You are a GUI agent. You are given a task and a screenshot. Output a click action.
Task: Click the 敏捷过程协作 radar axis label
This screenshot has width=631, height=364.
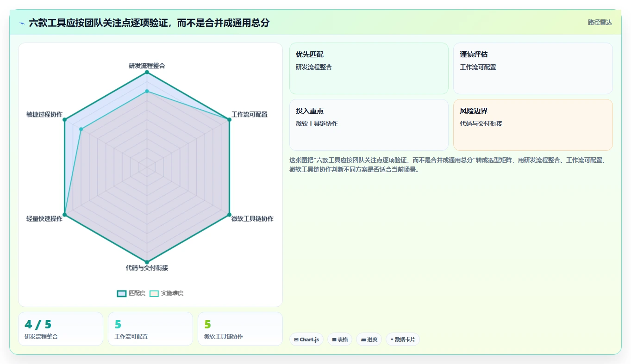click(44, 114)
